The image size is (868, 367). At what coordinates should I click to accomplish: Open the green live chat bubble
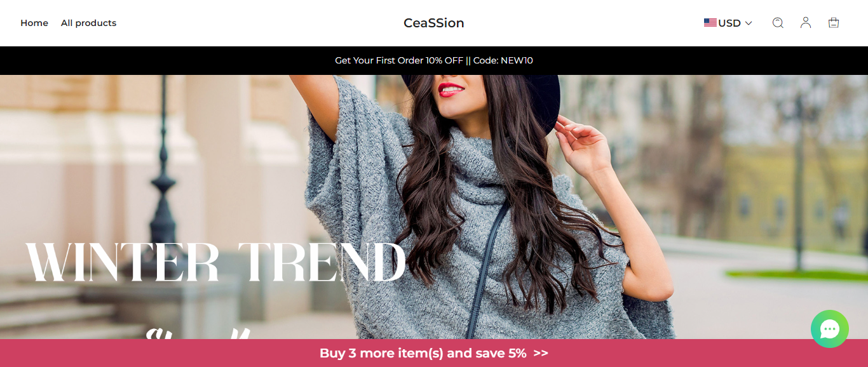pos(830,329)
